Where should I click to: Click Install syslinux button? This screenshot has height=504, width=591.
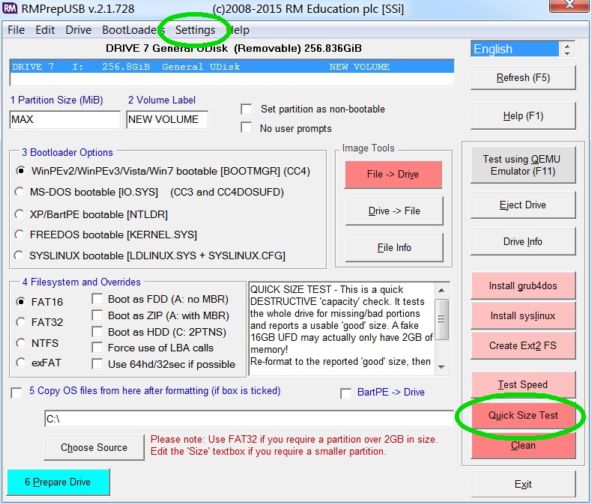tap(523, 316)
